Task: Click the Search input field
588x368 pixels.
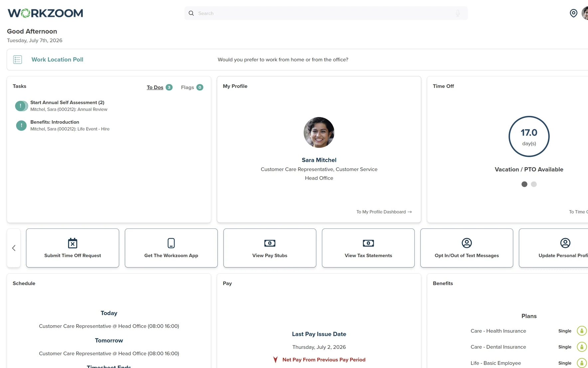Action: pos(326,13)
